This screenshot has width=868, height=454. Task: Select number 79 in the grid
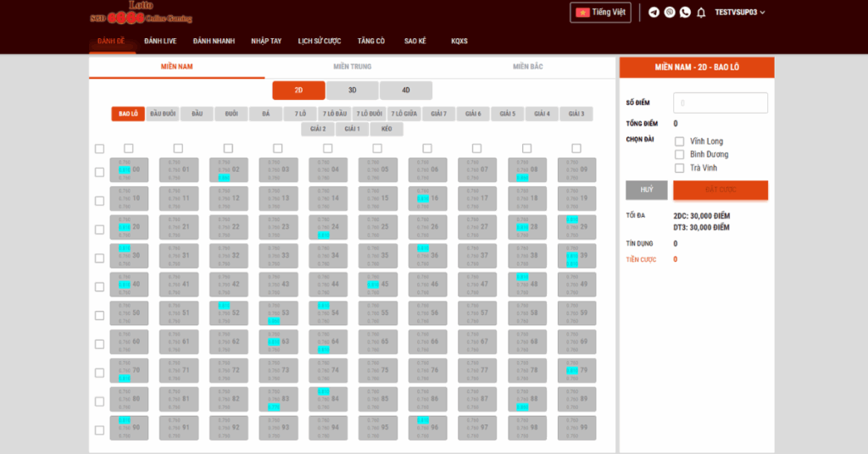point(576,370)
